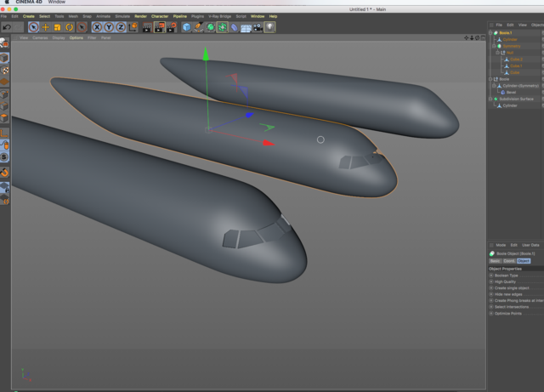Switch to the Basic tab
The width and height of the screenshot is (544, 392).
tap(495, 261)
